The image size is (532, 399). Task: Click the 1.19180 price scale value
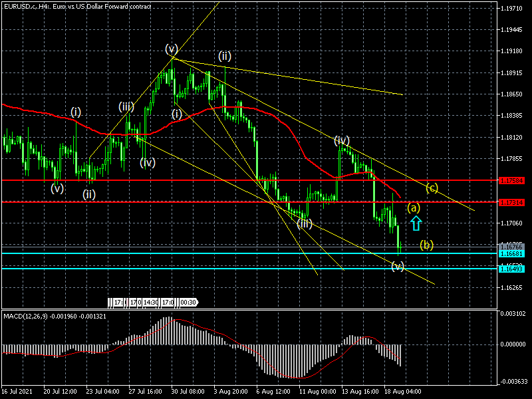tap(511, 51)
